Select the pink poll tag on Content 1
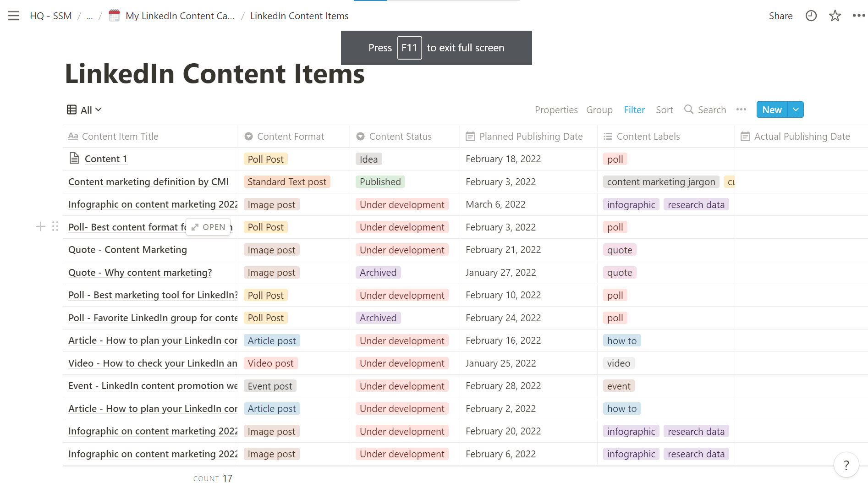Viewport: 868px width, 483px height. [615, 159]
